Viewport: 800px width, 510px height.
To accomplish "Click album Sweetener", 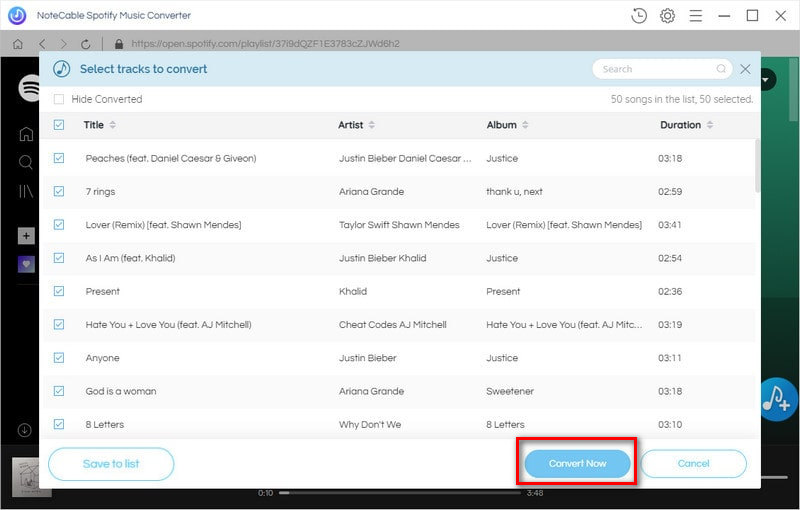I will 510,391.
